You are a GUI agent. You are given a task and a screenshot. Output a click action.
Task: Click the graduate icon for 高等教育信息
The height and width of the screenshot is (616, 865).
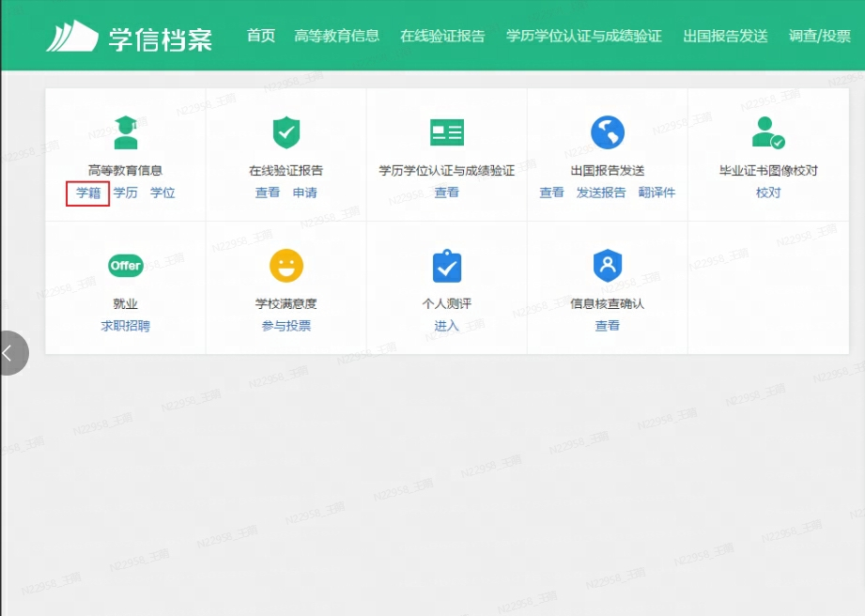point(125,132)
